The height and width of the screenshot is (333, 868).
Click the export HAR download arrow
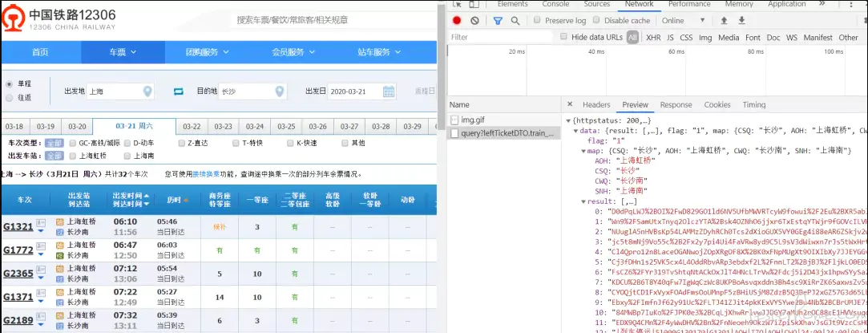click(741, 21)
